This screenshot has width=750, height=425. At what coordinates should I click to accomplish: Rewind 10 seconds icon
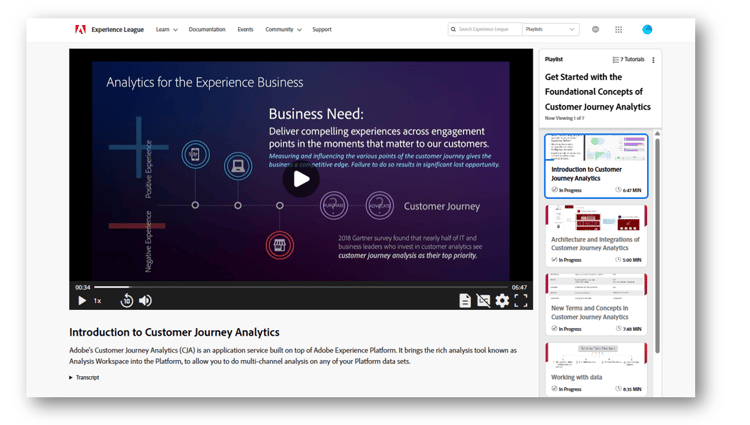click(x=127, y=301)
